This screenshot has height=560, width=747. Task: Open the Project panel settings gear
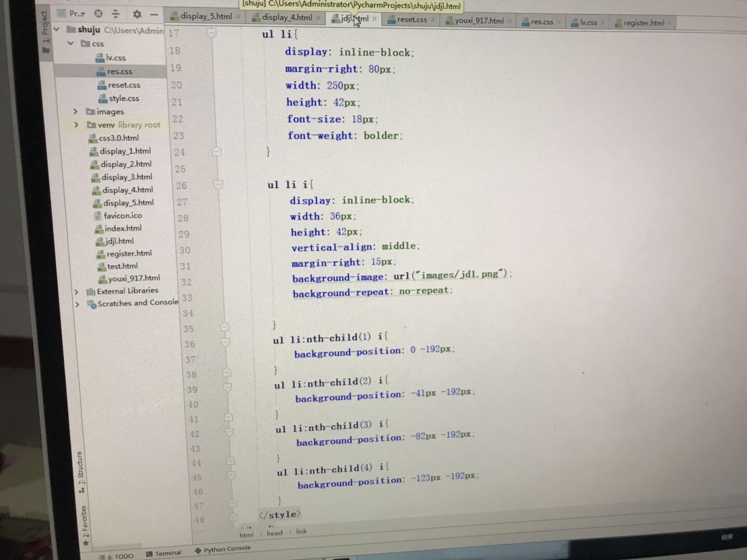[137, 14]
